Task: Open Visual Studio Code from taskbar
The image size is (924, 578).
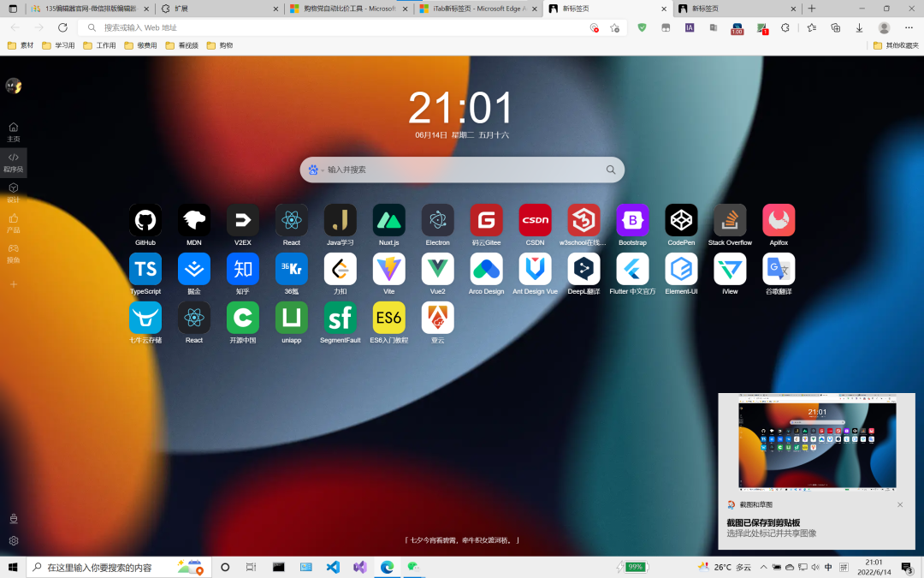Action: tap(333, 568)
